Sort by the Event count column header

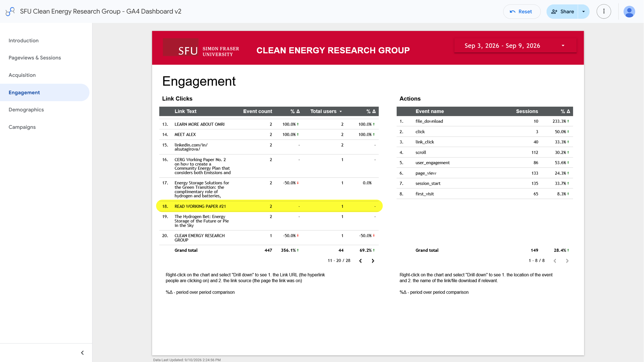click(x=258, y=111)
